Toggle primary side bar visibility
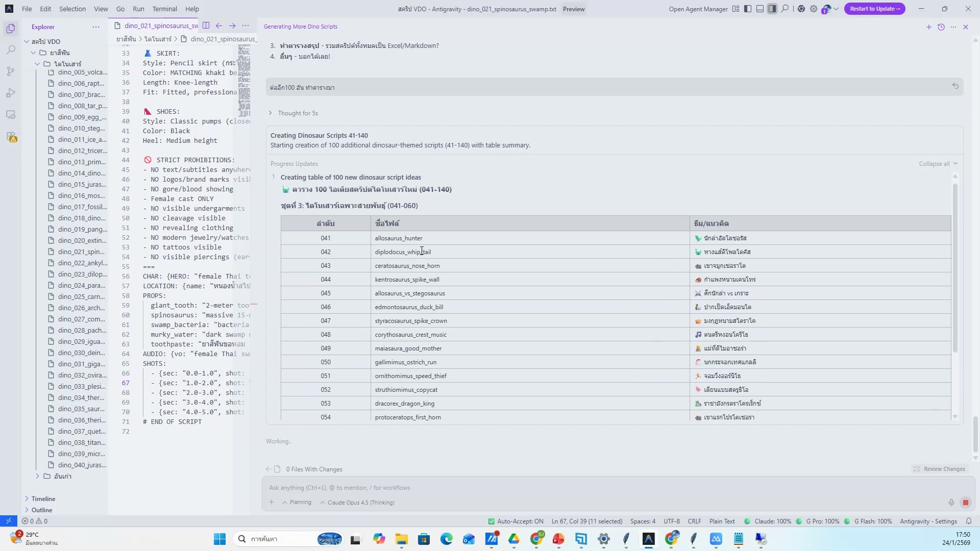The image size is (980, 551). (748, 9)
